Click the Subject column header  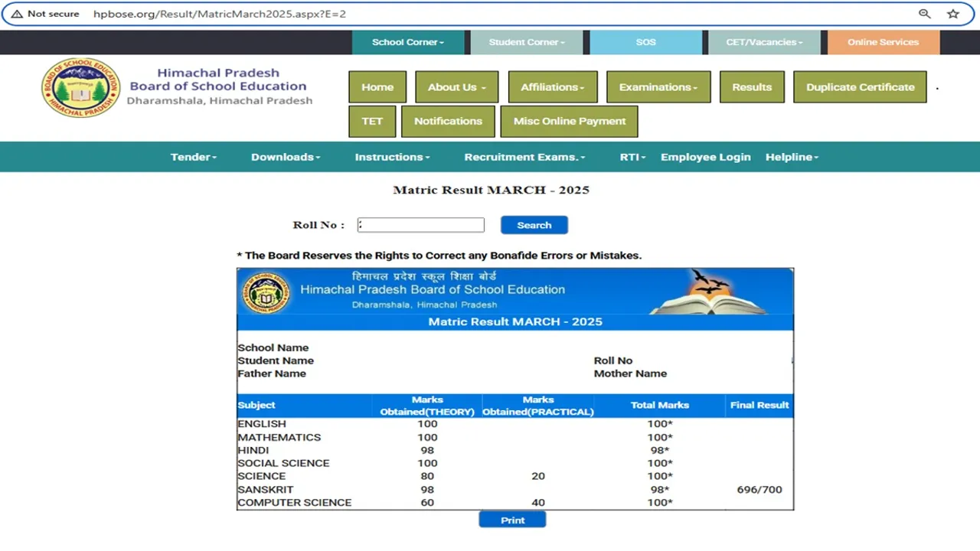pyautogui.click(x=256, y=406)
